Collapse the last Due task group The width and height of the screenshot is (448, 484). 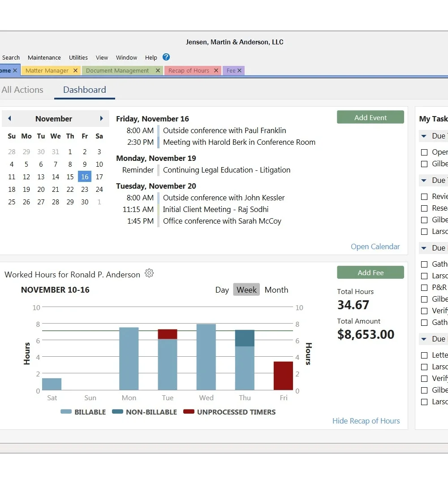click(x=424, y=339)
